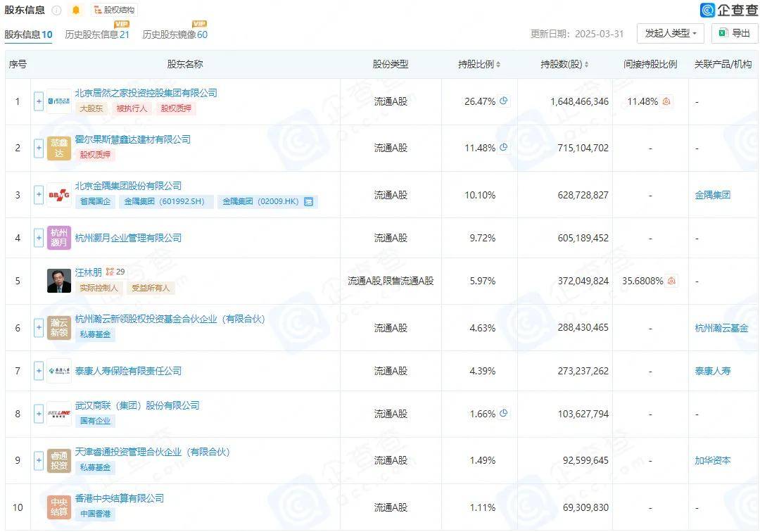Click 私募基金 tag under 杭州瀚云新领
The height and width of the screenshot is (532, 760).
[x=95, y=335]
